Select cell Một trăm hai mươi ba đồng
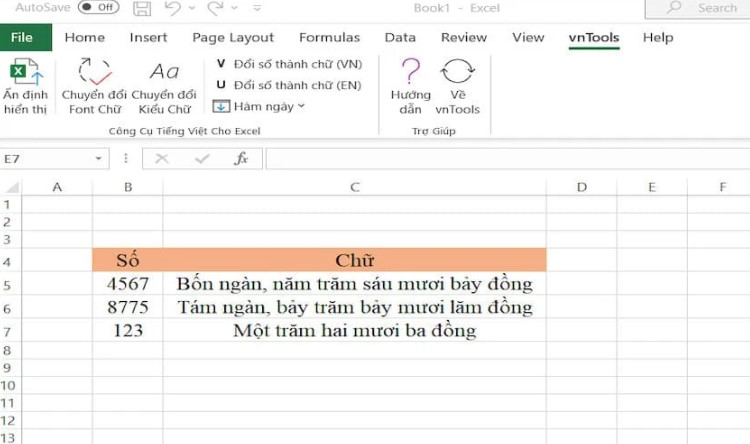The width and height of the screenshot is (750, 444). pos(354,331)
